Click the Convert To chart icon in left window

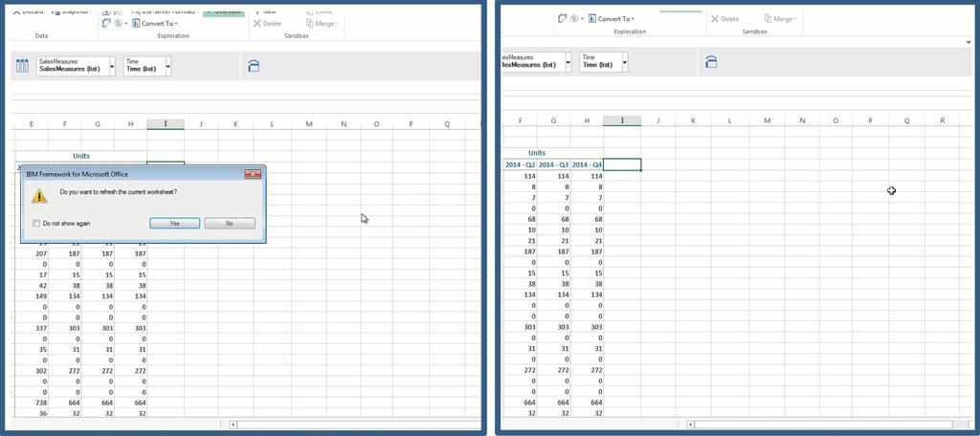pos(136,24)
